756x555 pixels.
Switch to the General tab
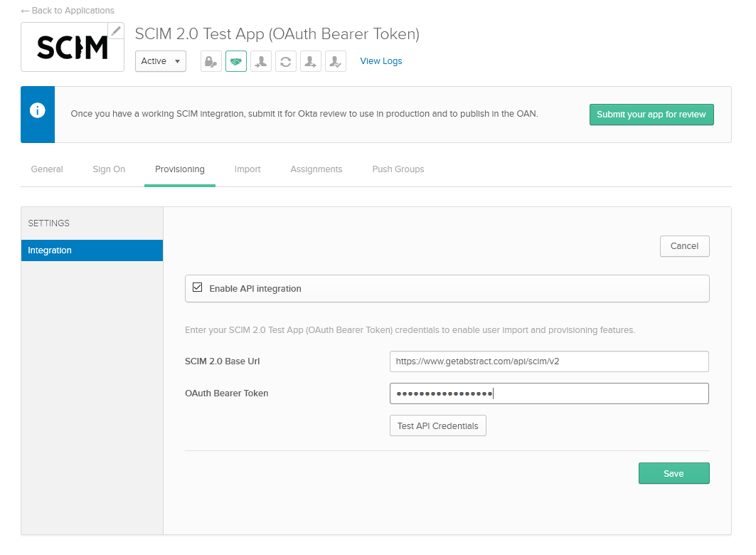pyautogui.click(x=47, y=169)
